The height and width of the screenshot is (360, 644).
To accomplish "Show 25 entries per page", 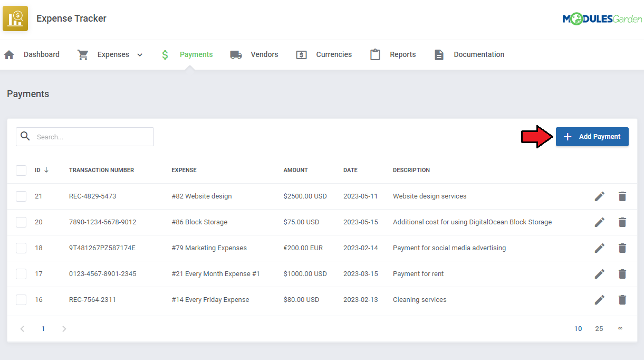I will click(599, 329).
